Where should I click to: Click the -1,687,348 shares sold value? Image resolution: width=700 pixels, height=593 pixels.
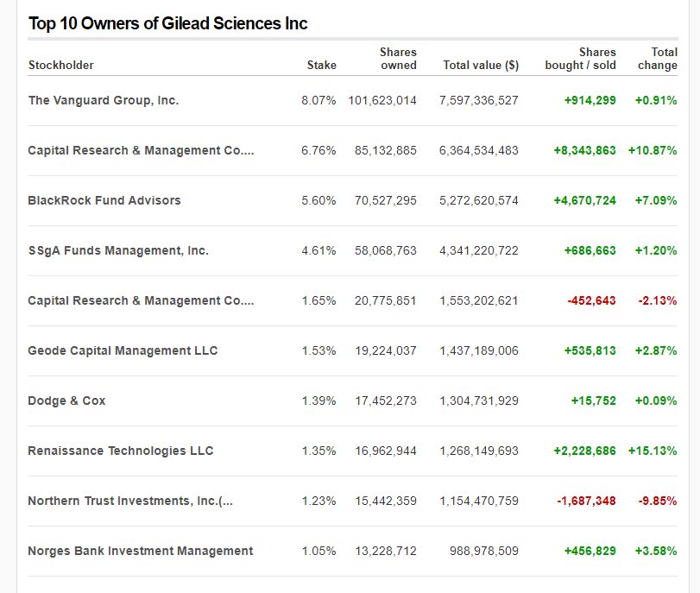585,501
